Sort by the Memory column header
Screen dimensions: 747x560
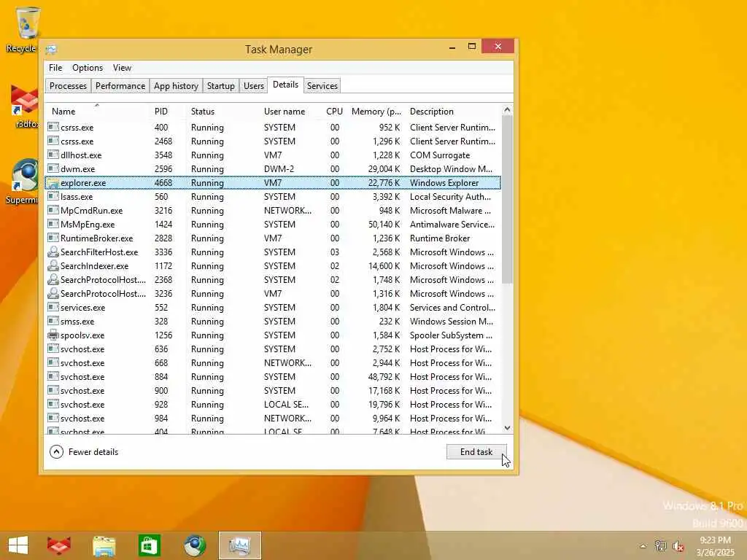[376, 111]
